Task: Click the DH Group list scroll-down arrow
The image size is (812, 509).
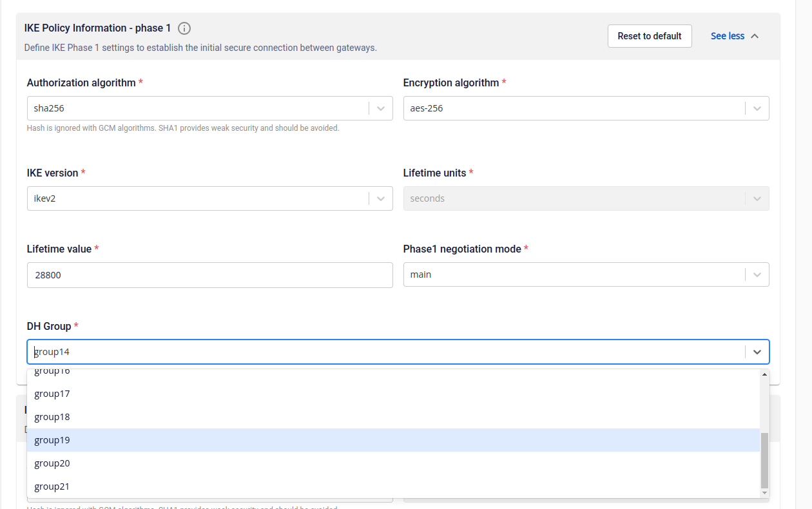Action: (x=765, y=493)
